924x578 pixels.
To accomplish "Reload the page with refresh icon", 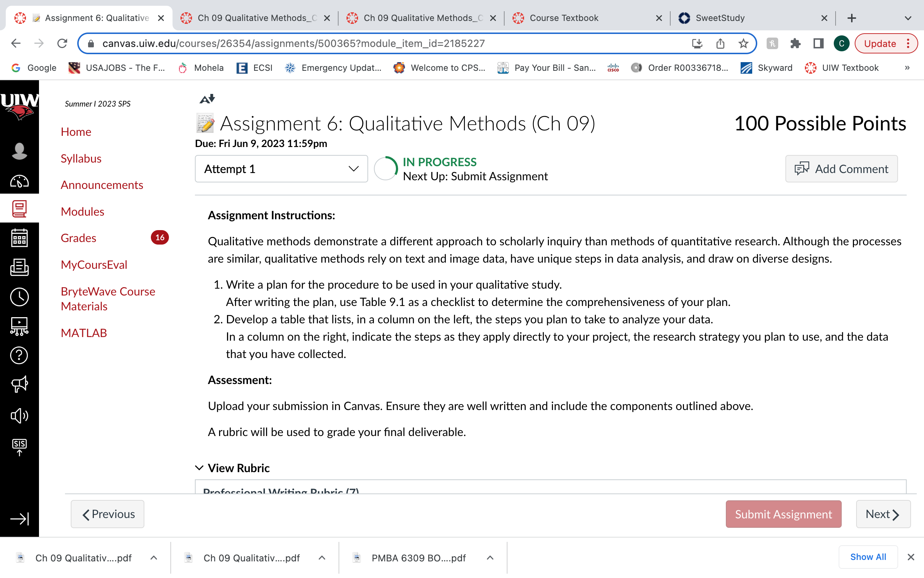I will pyautogui.click(x=62, y=44).
